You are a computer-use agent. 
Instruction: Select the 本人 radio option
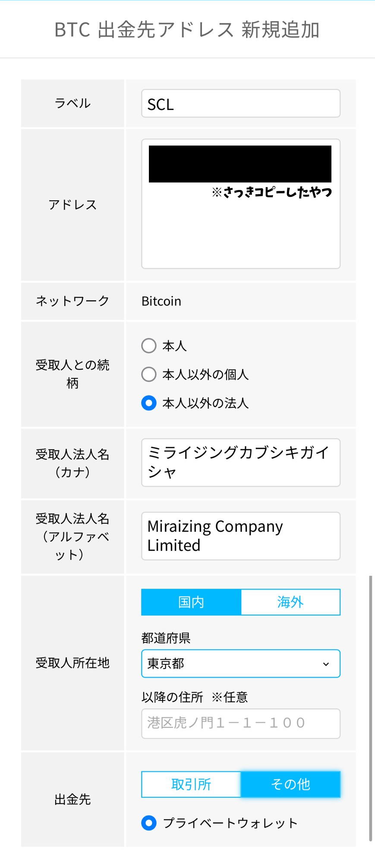tap(149, 346)
